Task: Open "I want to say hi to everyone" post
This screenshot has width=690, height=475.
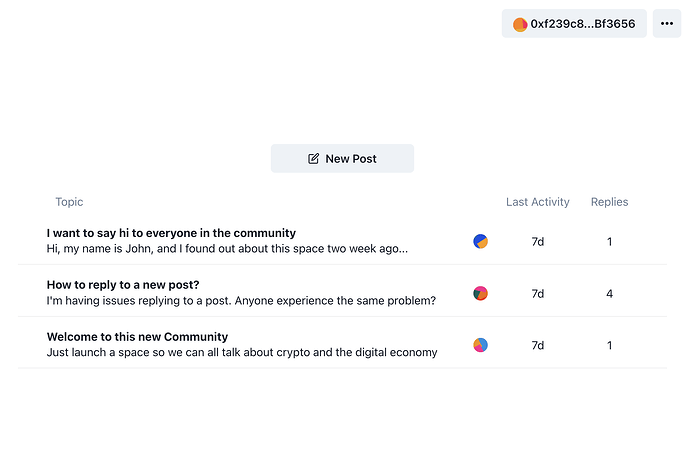Action: click(171, 233)
